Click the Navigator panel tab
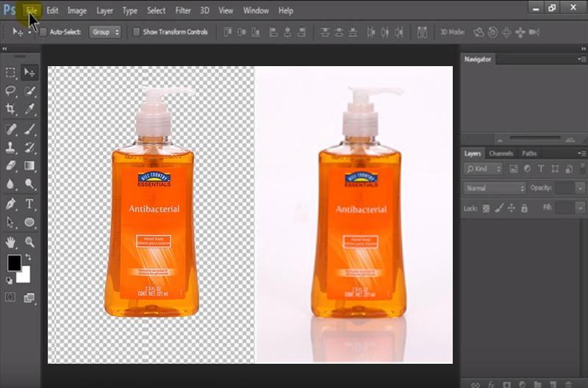This screenshot has height=388, width=588. coord(478,60)
